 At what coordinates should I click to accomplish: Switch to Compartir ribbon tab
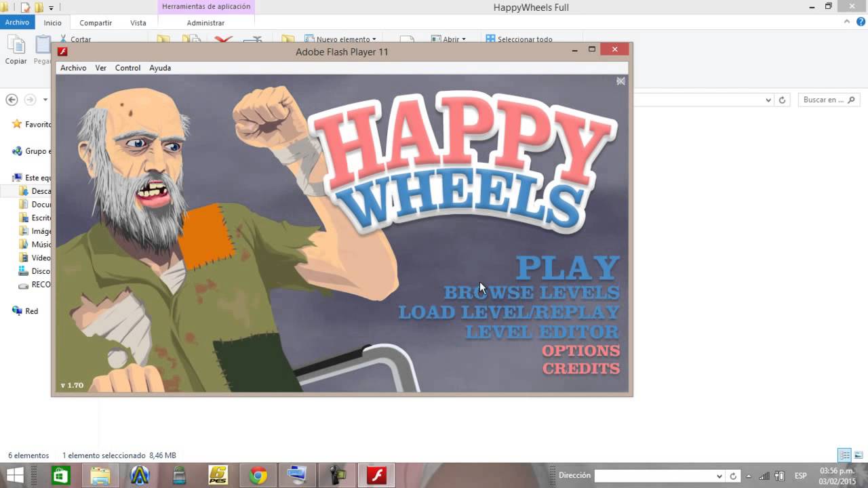pos(96,22)
